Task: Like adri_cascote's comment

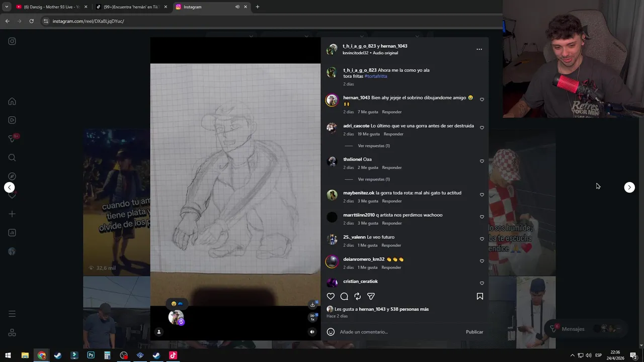Action: (482, 128)
